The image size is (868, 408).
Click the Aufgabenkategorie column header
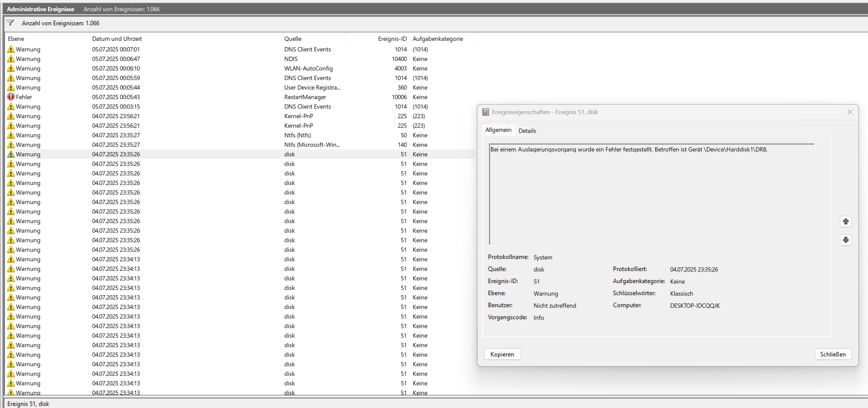tap(437, 39)
